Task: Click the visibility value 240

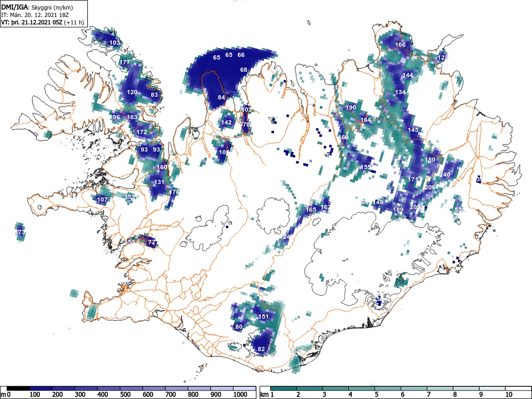Action: pos(445,174)
